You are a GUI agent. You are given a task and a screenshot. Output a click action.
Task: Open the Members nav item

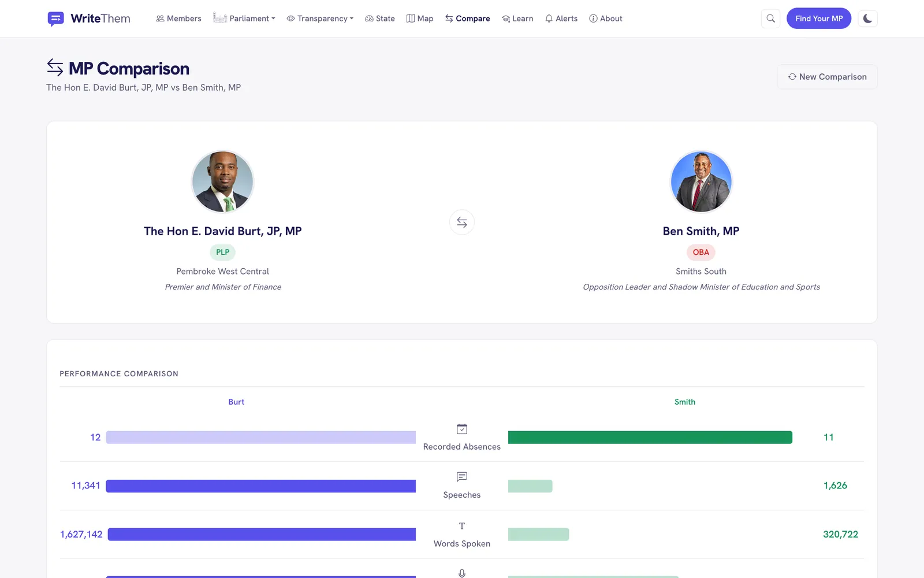tap(178, 18)
